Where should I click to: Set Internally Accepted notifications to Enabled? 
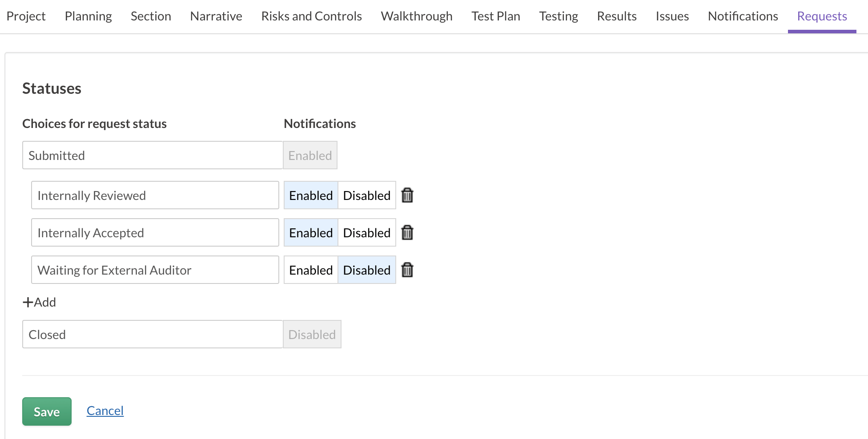(x=311, y=232)
